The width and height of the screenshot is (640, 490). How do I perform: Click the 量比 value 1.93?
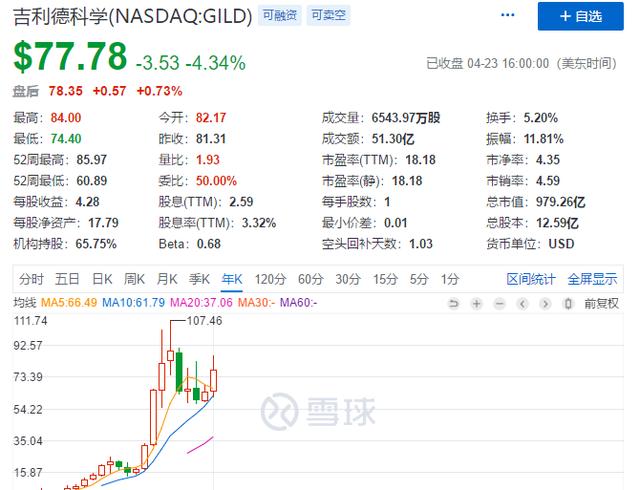[x=208, y=160]
